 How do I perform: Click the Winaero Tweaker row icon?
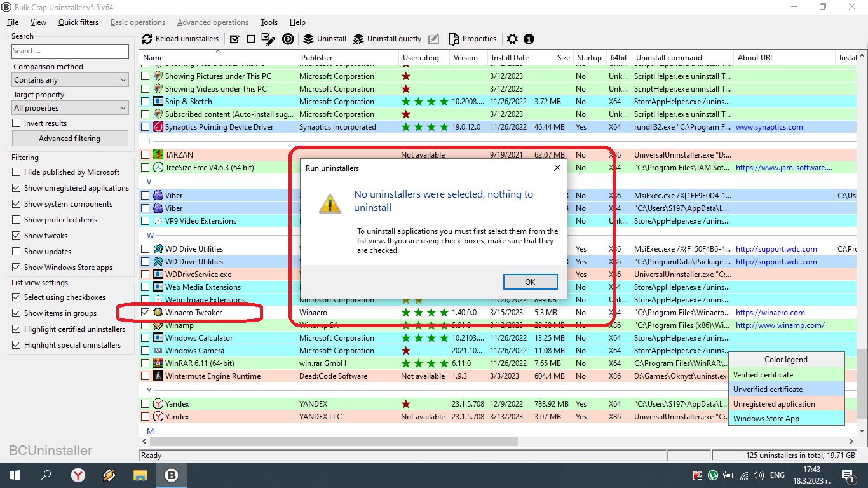pyautogui.click(x=158, y=313)
